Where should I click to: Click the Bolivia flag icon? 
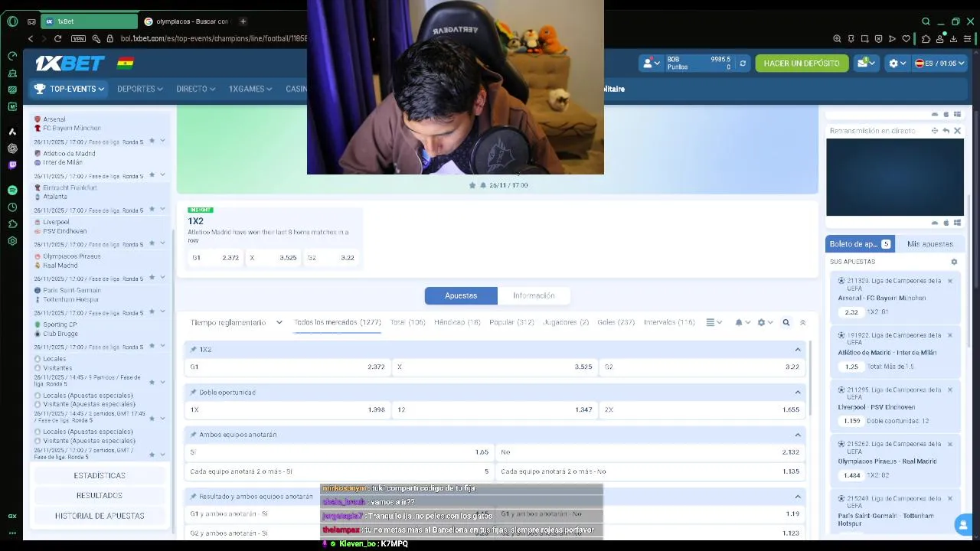pos(125,64)
